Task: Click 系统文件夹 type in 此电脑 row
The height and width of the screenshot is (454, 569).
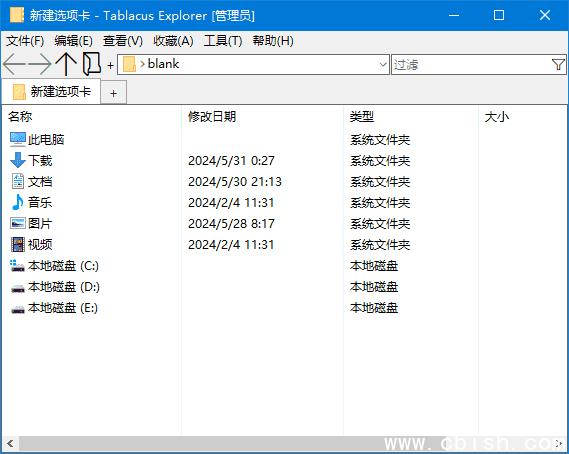Action: click(x=380, y=140)
